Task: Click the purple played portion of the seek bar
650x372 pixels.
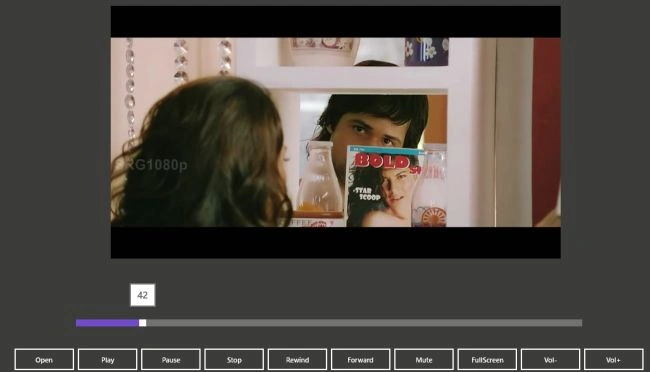Action: 107,323
